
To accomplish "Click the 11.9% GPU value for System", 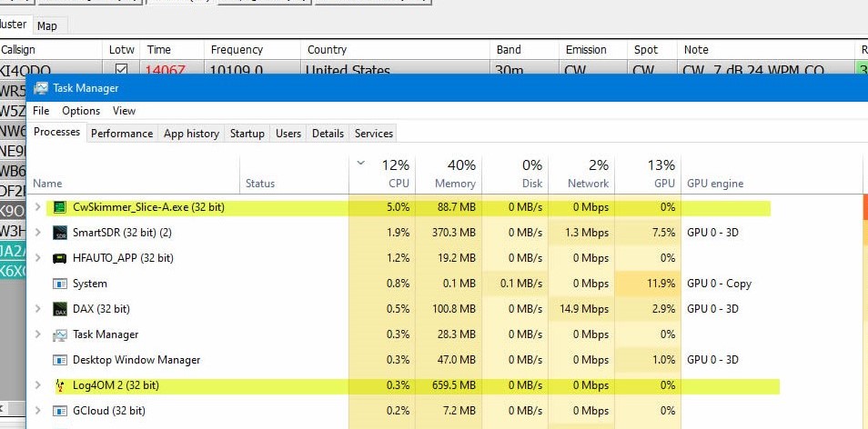I will (x=660, y=284).
